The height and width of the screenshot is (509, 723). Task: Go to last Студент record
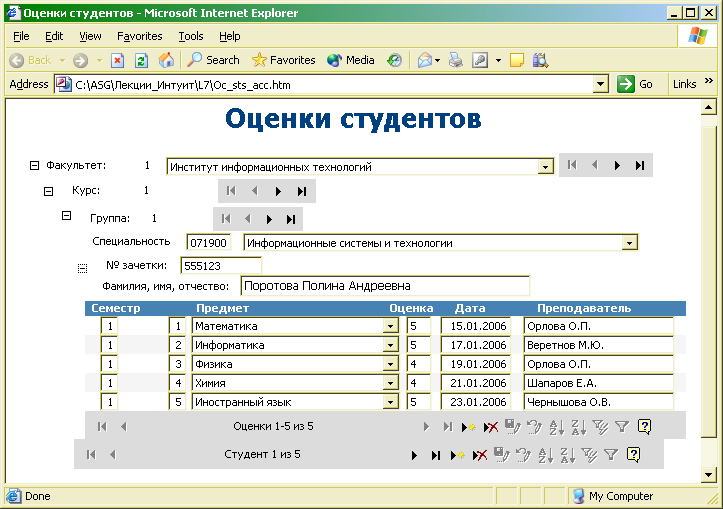tap(436, 456)
